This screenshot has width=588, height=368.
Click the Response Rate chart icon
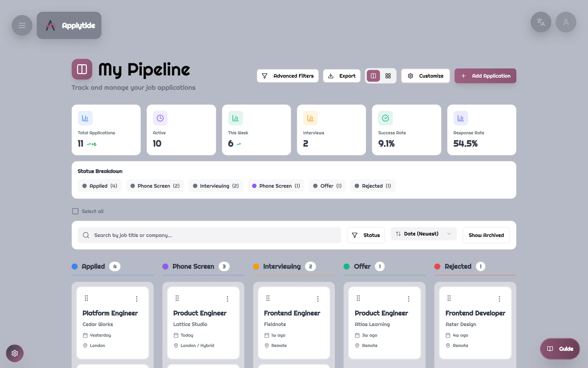[x=461, y=118]
